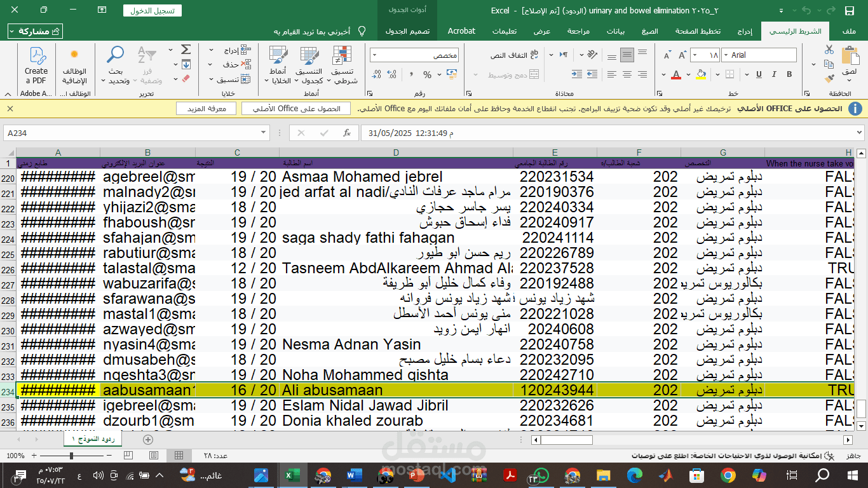Click the percent style icon
The height and width of the screenshot is (488, 868).
[x=427, y=75]
